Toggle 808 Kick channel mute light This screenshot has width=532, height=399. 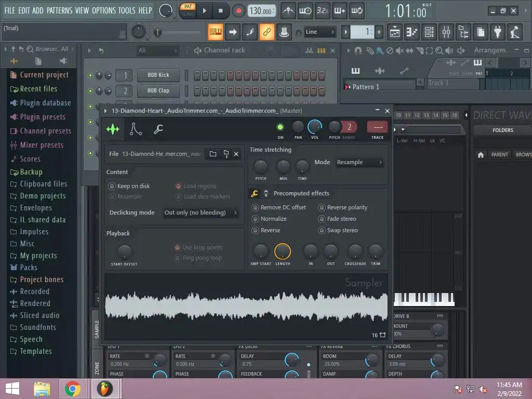pyautogui.click(x=90, y=75)
